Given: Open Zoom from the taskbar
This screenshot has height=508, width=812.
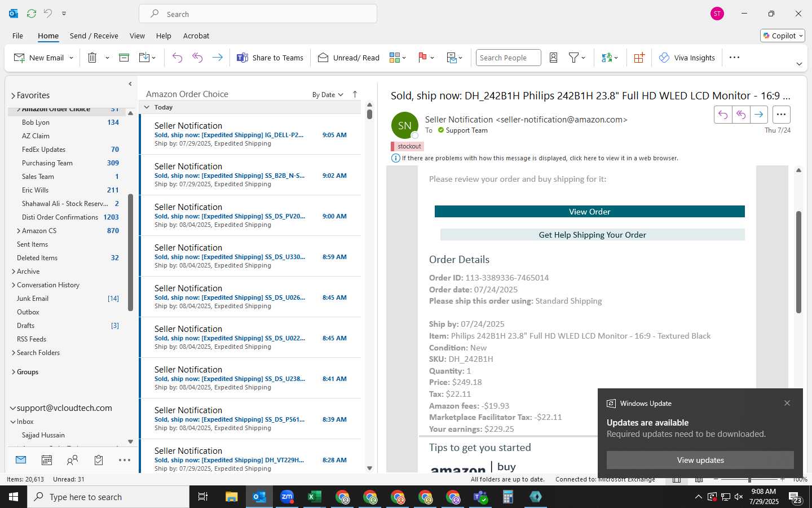Looking at the screenshot, I should [x=287, y=497].
